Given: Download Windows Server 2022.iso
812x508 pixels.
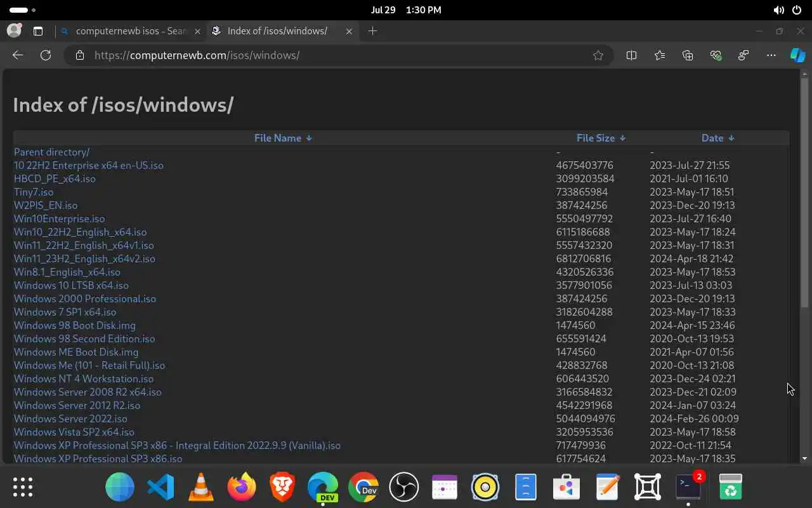Looking at the screenshot, I should (x=70, y=418).
